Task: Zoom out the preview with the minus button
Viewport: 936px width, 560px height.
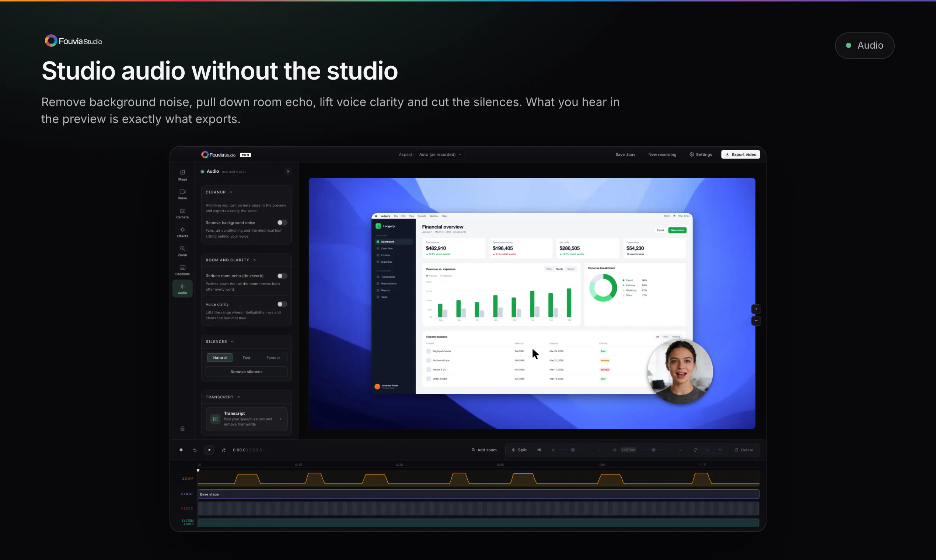Action: (x=756, y=321)
